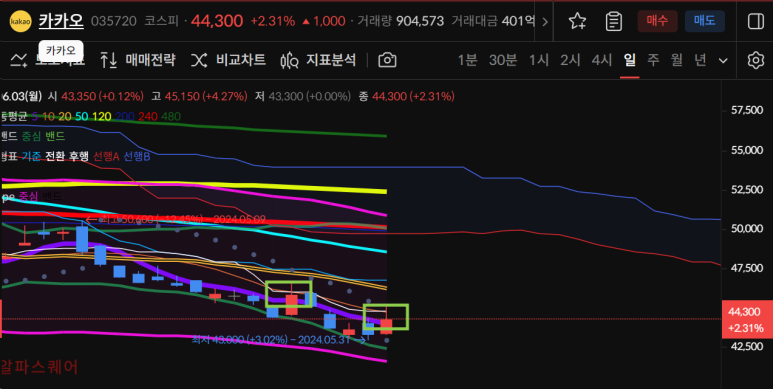Click the 거래량 904,573 volume text
The width and height of the screenshot is (773, 389).
[x=400, y=21]
